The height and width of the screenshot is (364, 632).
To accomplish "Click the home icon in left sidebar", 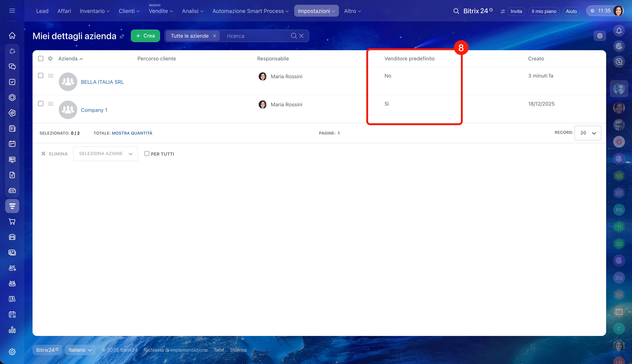I will pos(12,35).
